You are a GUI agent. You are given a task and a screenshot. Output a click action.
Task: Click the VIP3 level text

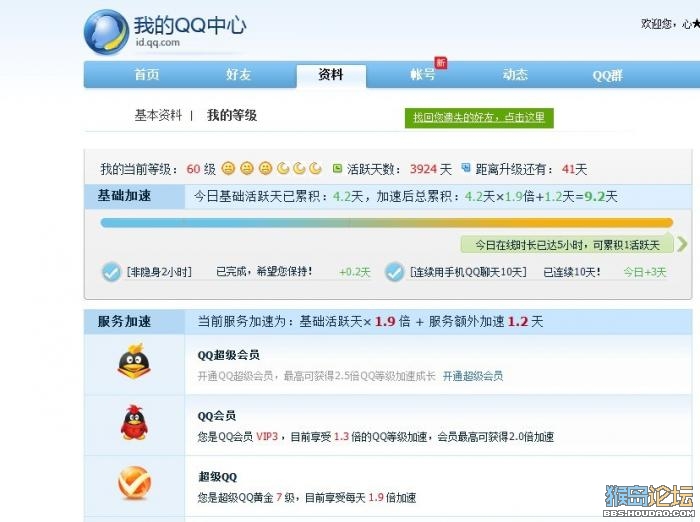(x=267, y=436)
